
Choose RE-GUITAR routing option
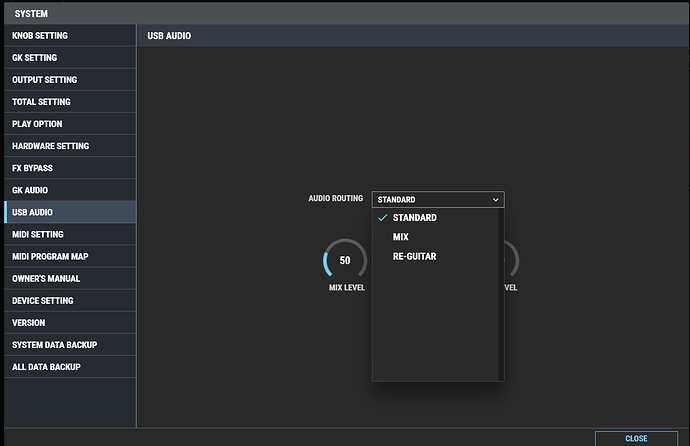pos(414,257)
